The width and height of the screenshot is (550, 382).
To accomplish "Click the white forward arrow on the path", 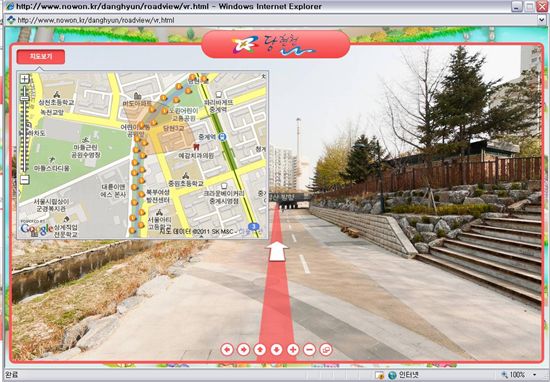I will pyautogui.click(x=277, y=251).
